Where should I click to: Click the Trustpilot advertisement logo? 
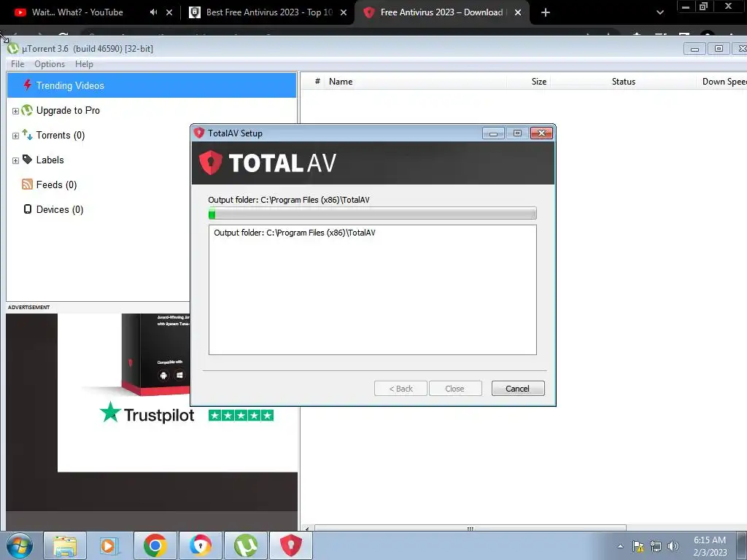[147, 413]
